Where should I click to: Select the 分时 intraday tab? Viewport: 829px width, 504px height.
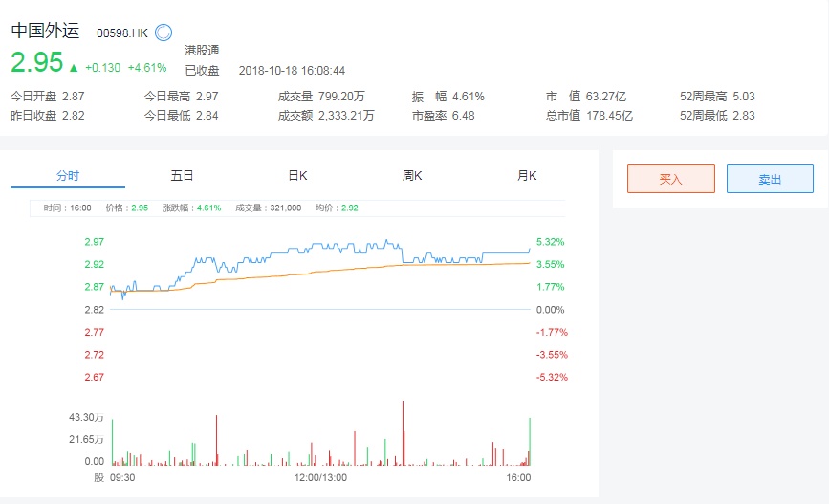pos(68,176)
